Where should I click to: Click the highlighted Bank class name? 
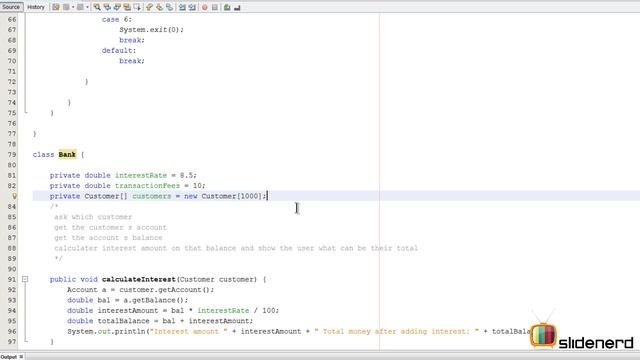click(67, 155)
